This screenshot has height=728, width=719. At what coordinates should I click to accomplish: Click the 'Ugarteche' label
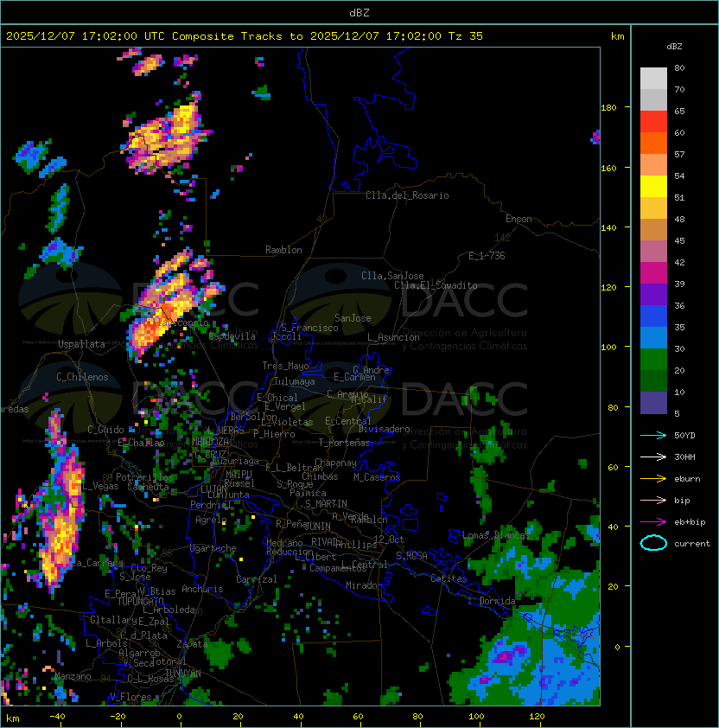(213, 548)
